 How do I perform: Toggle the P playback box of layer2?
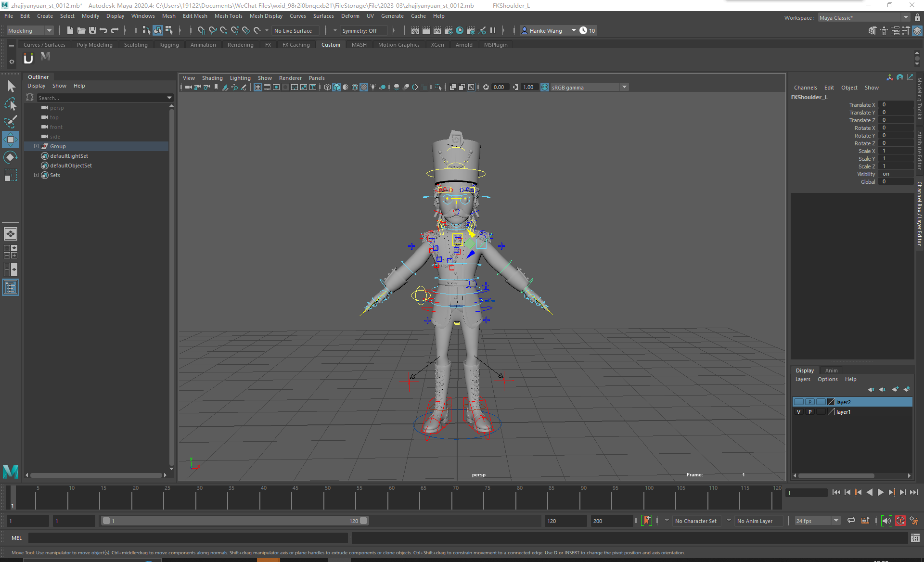810,402
